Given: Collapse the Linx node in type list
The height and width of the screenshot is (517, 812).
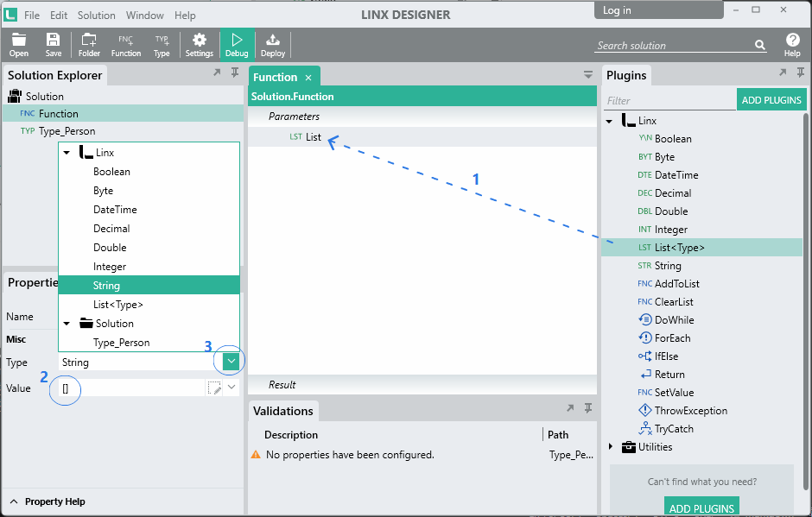Looking at the screenshot, I should coord(67,153).
